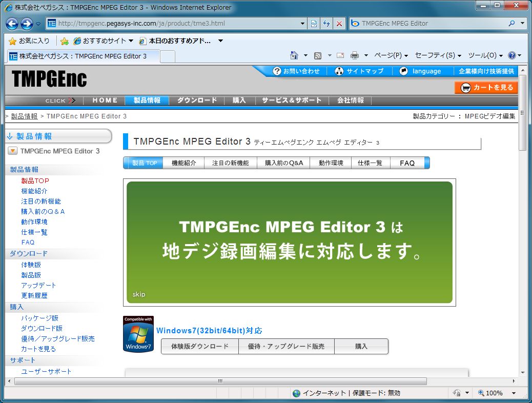Refresh the page using the refresh icon
Viewport: 532px width, 403px height.
(x=326, y=24)
